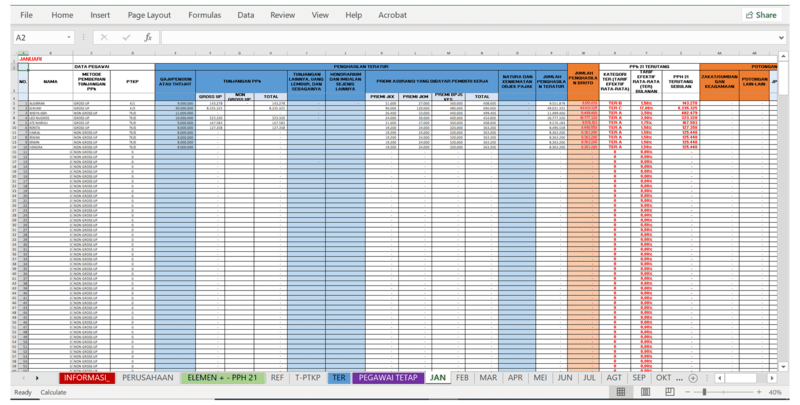Viewport: 800px width, 405px height.
Task: Click the 40% zoom level
Action: click(x=775, y=392)
